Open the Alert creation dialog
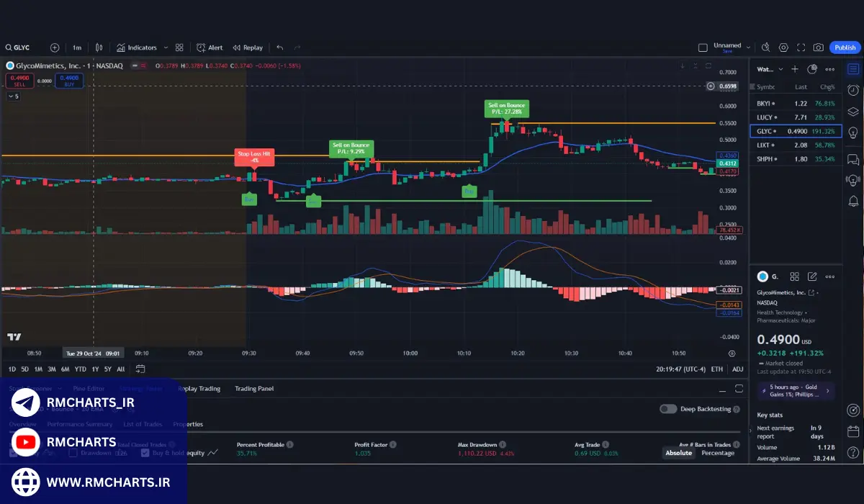Screen dimensions: 864x504 [x=210, y=48]
